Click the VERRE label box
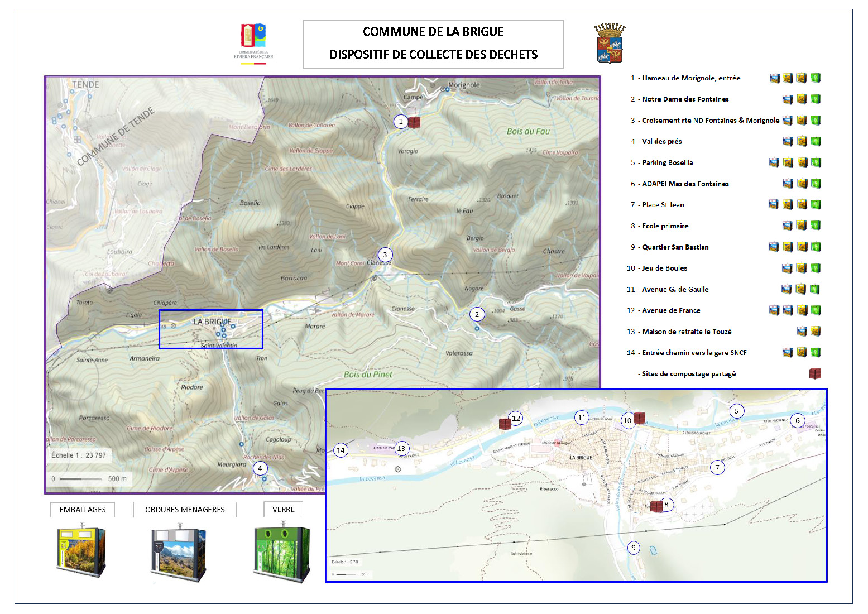868x614 pixels. (x=283, y=509)
